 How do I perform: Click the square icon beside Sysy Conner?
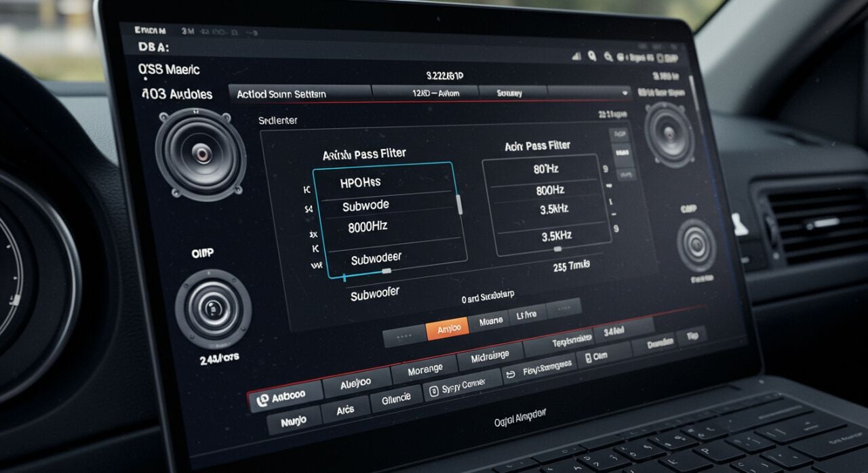click(x=433, y=391)
